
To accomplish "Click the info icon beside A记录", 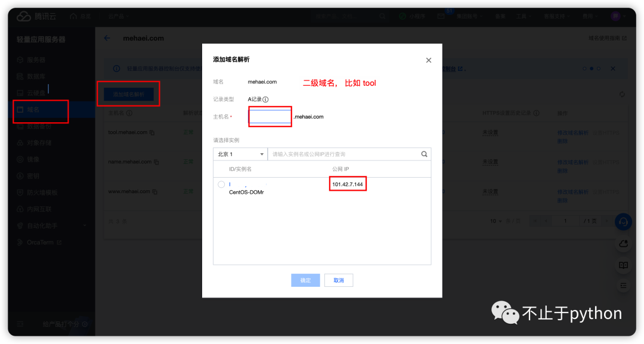I will click(x=265, y=100).
